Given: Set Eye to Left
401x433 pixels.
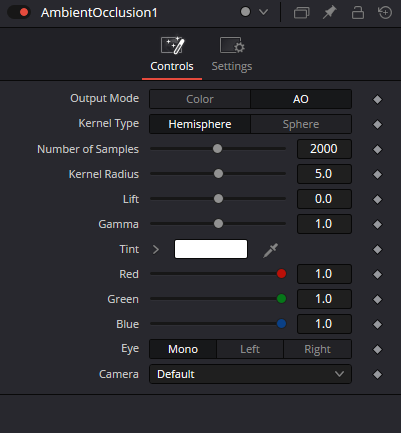Looking at the screenshot, I should (x=250, y=349).
